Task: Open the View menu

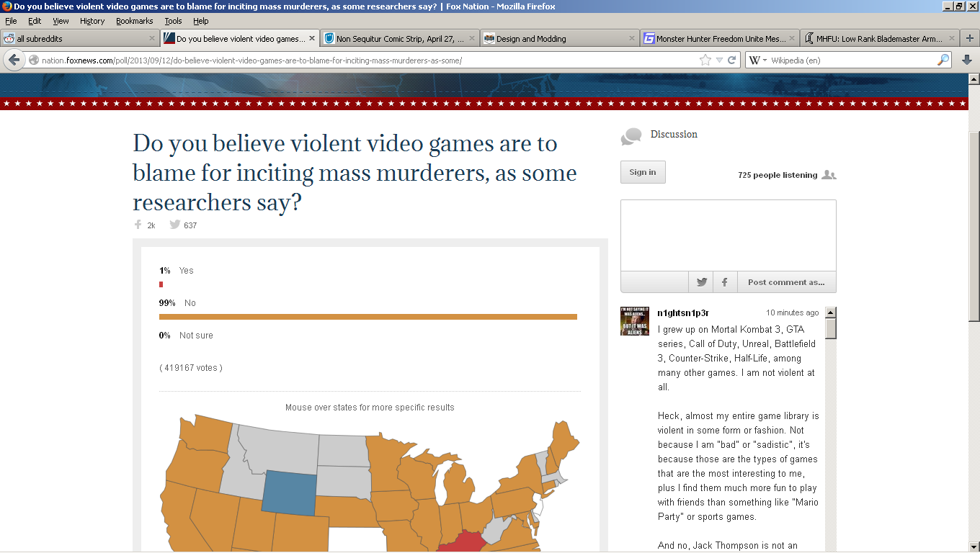Action: 61,21
